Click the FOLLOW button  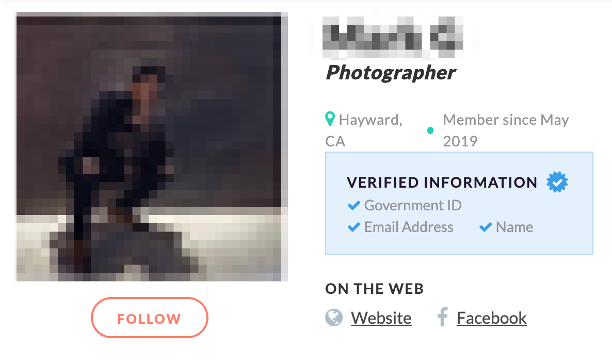tap(150, 318)
